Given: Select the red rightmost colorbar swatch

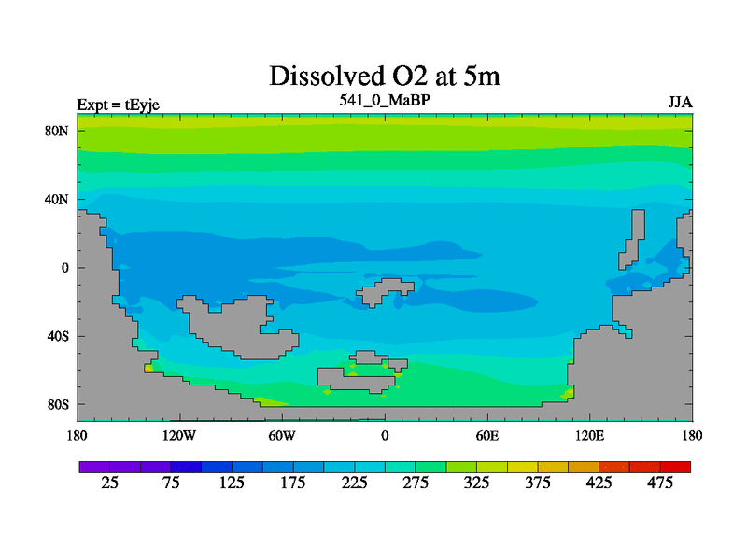Looking at the screenshot, I should coord(676,466).
